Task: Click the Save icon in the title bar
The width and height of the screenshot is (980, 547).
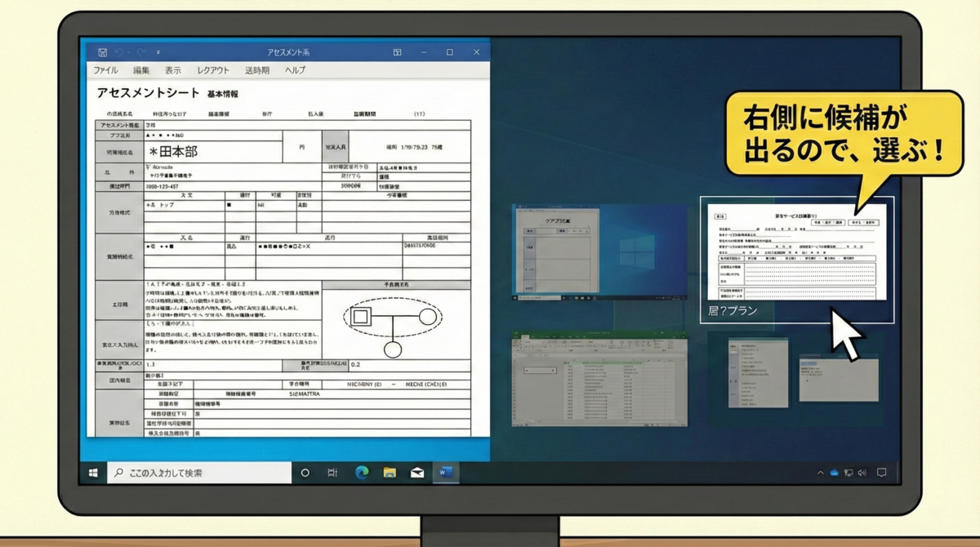Action: coord(103,52)
